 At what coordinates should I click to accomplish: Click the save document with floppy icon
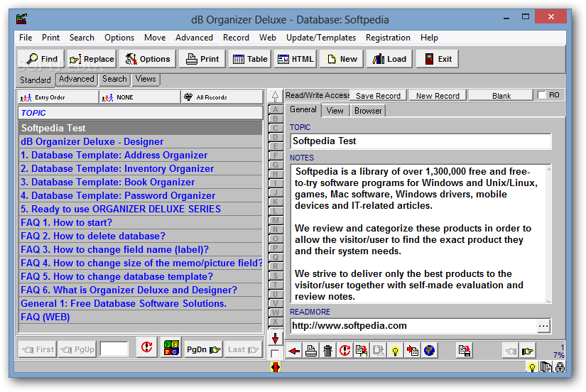click(x=465, y=351)
